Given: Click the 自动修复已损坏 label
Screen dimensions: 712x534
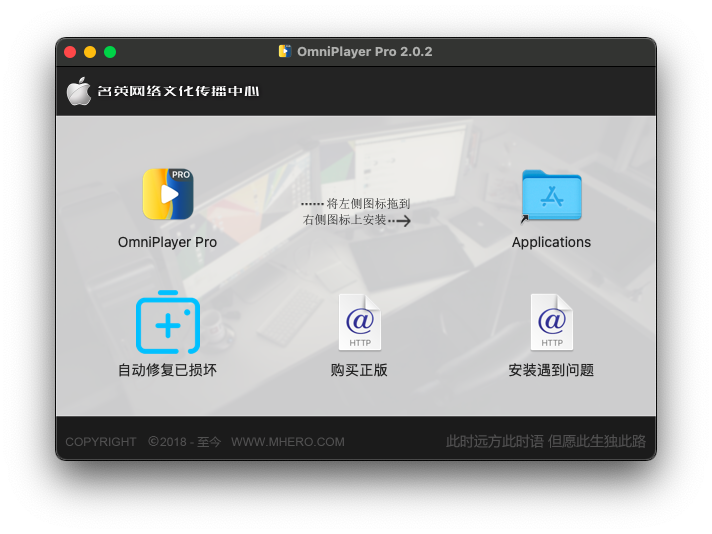Looking at the screenshot, I should point(168,370).
